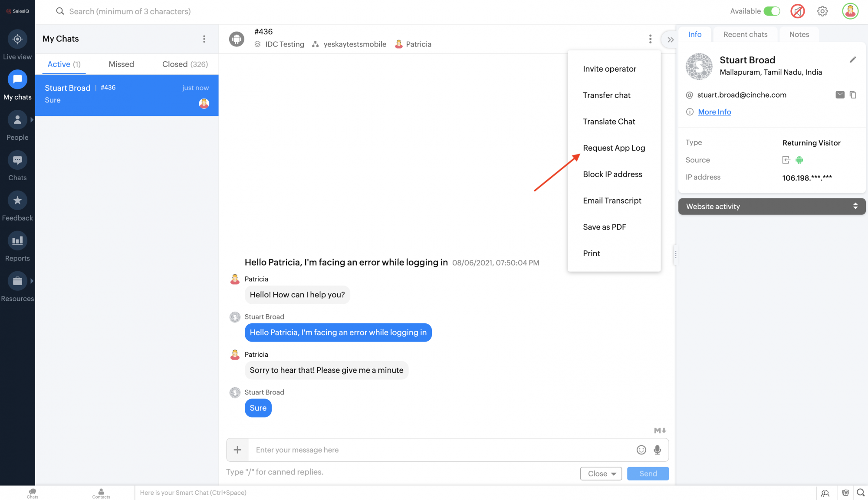Click the microphone voice note icon
Screen dimensions: 868x500
coord(658,450)
